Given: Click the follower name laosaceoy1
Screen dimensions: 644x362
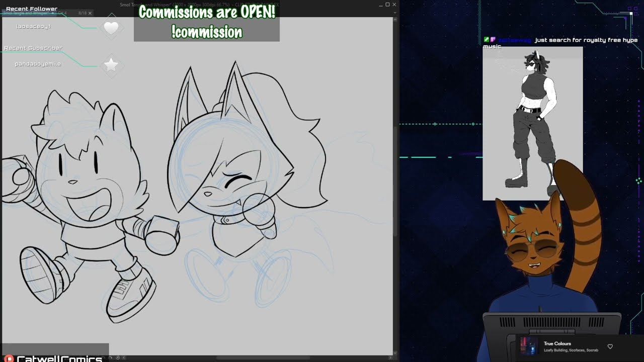Looking at the screenshot, I should [33, 26].
